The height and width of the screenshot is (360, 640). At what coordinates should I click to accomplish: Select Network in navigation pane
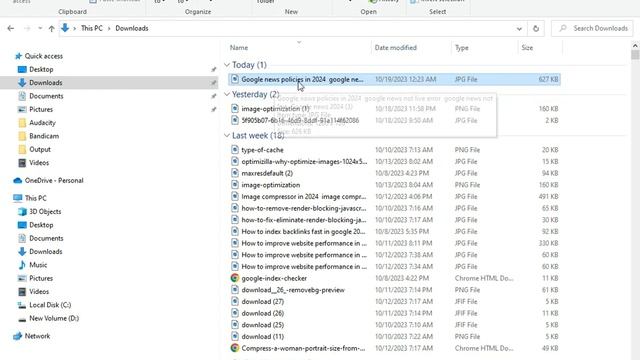37,336
